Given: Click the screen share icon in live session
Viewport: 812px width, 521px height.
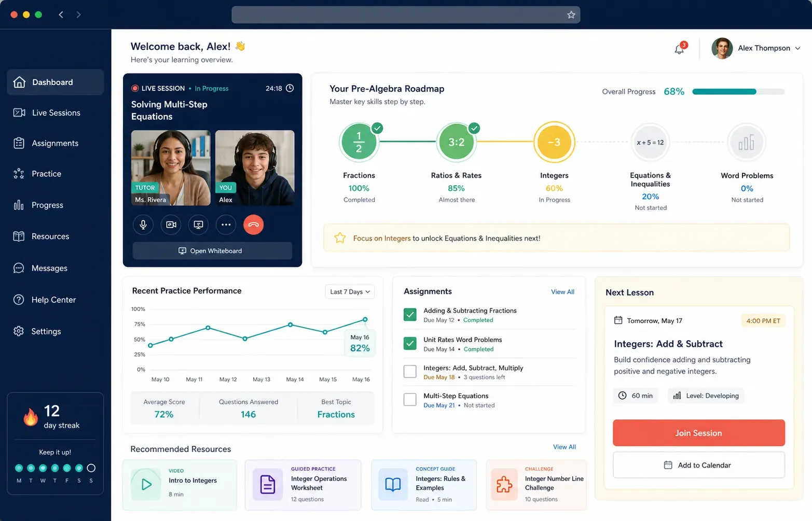Looking at the screenshot, I should (x=198, y=224).
